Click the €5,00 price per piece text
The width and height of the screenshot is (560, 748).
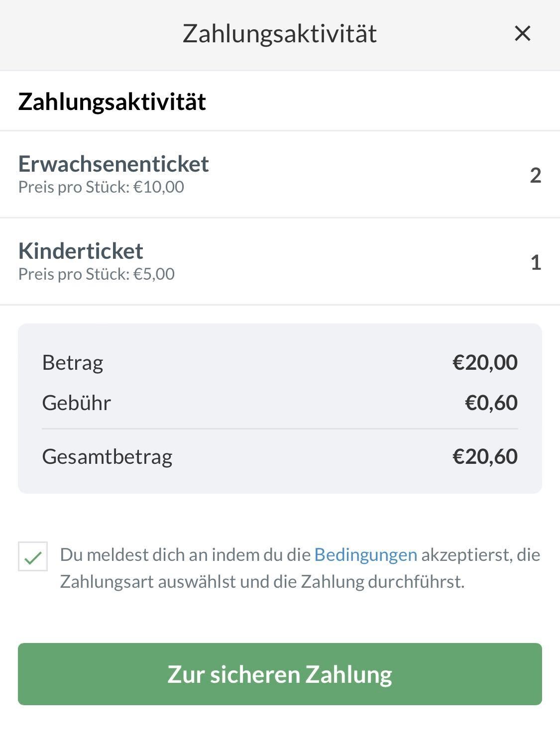coord(97,274)
